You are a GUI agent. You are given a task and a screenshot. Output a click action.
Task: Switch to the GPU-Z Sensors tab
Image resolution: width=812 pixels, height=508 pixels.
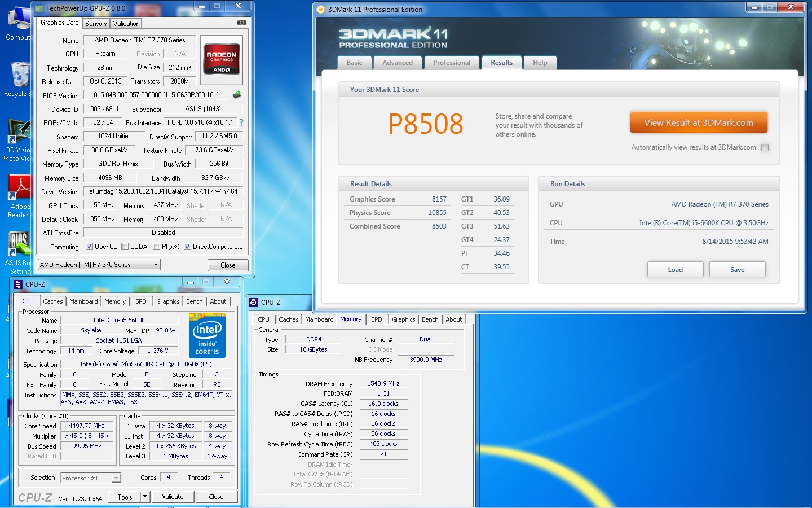click(96, 24)
